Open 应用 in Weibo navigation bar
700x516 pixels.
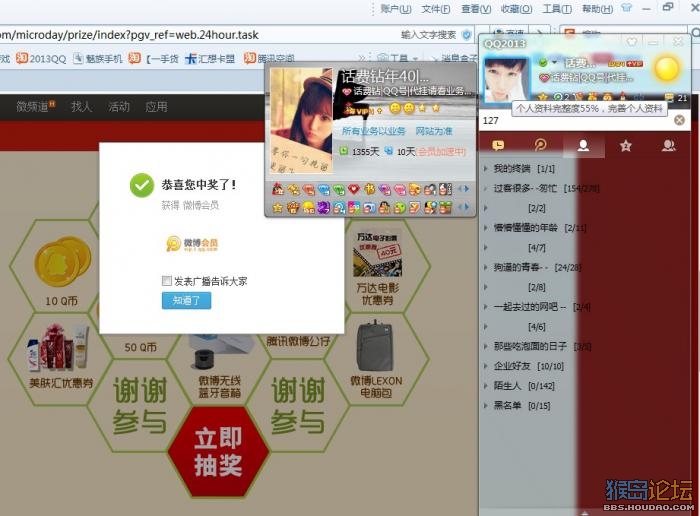pyautogui.click(x=156, y=107)
